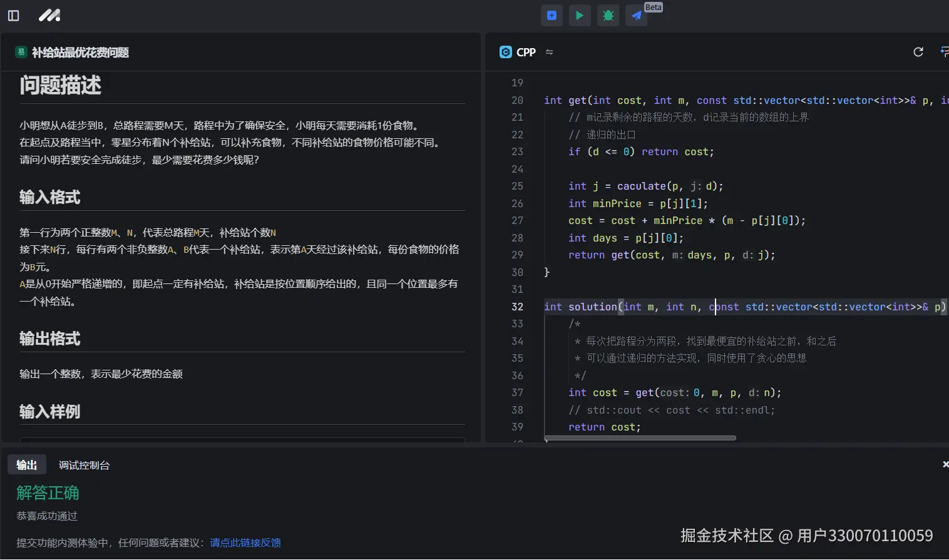
Task: Create new item with the blue plus icon
Action: point(551,15)
